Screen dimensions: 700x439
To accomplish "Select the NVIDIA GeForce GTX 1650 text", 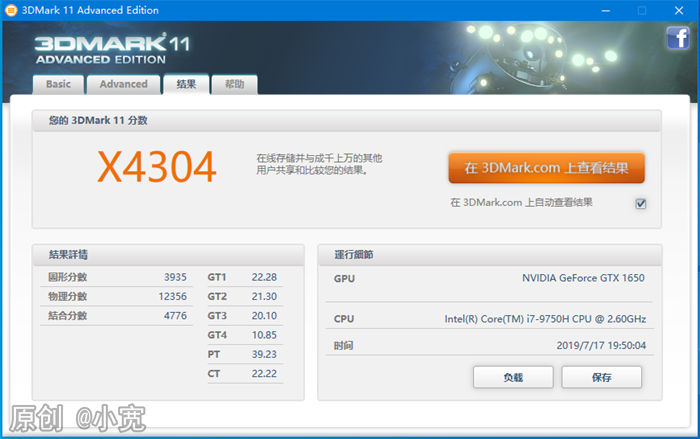I will pos(583,278).
